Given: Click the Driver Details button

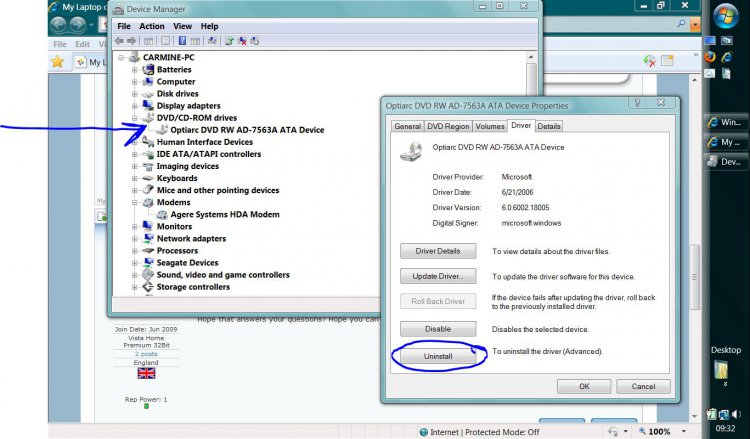Looking at the screenshot, I should pos(438,251).
